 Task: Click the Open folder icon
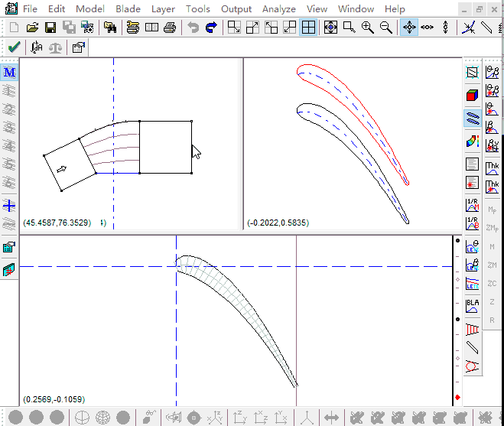pyautogui.click(x=32, y=28)
